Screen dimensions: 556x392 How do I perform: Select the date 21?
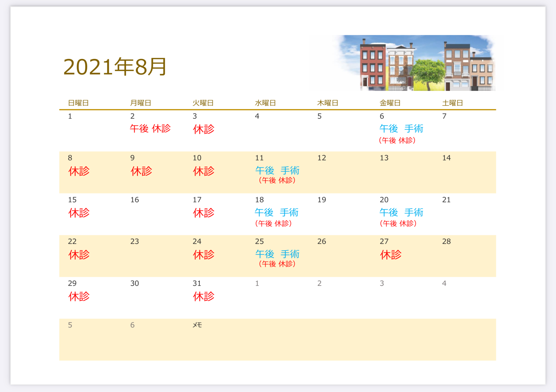click(x=447, y=200)
